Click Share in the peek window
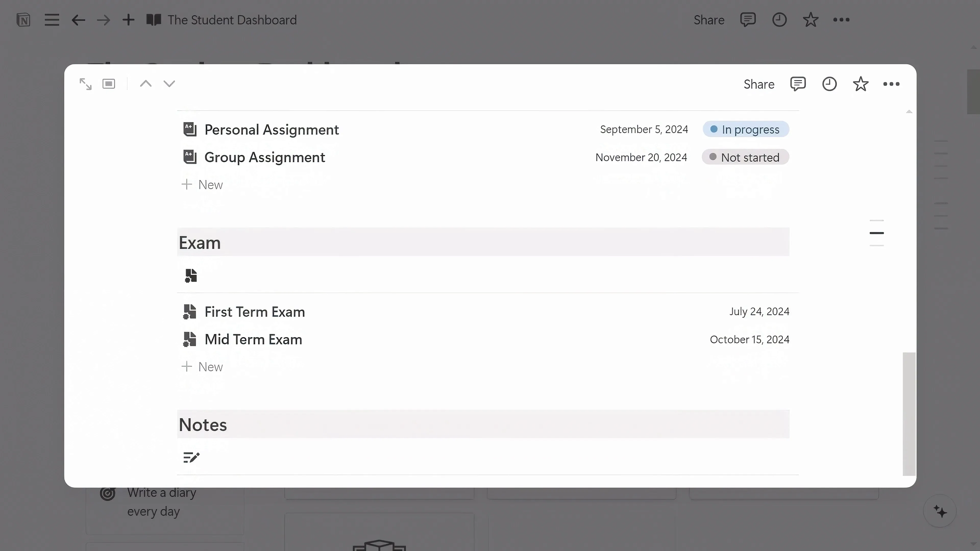 click(x=759, y=84)
